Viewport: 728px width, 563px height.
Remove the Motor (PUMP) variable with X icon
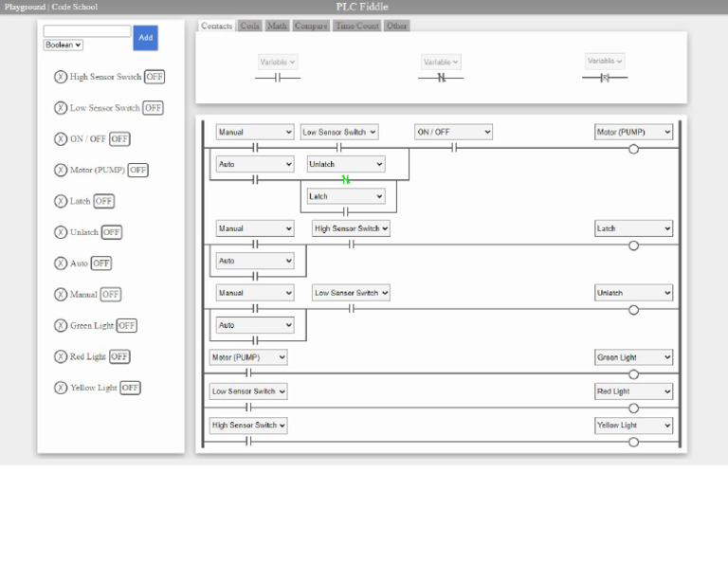(61, 171)
